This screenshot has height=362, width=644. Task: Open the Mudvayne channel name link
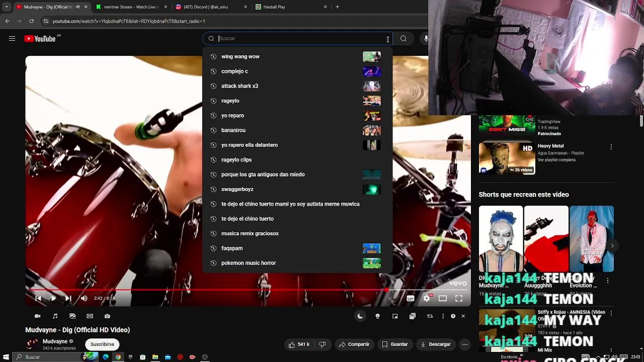point(55,341)
